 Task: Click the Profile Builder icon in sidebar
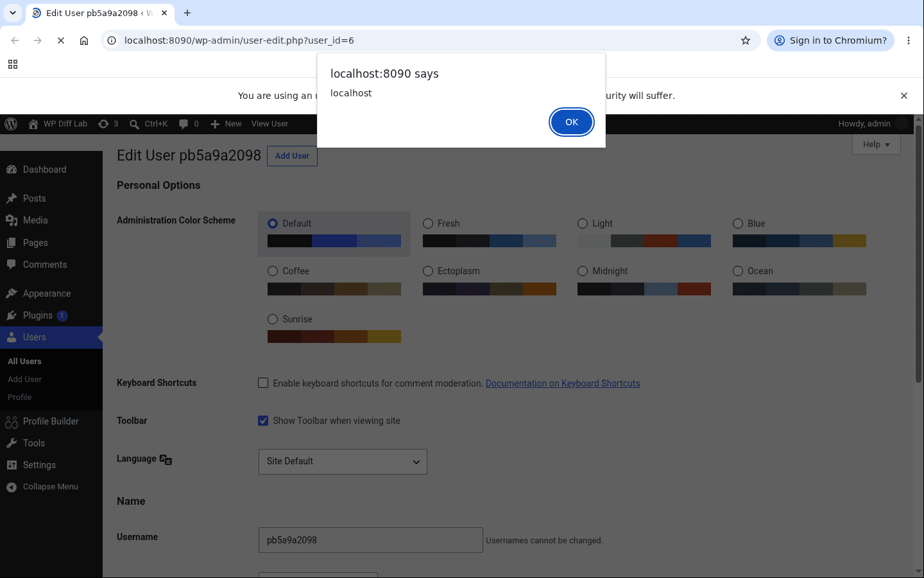(12, 421)
